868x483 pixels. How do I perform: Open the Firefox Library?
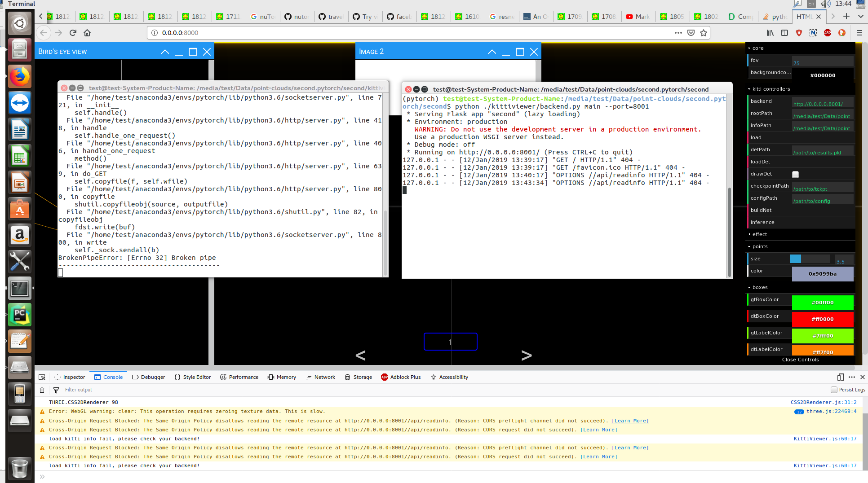769,33
